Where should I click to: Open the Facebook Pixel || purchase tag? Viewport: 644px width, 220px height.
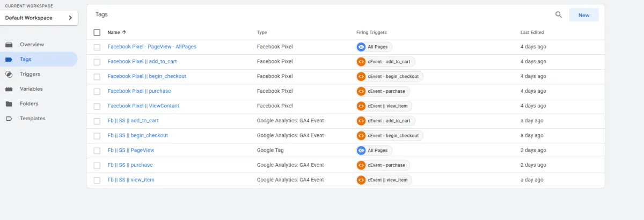(x=139, y=91)
